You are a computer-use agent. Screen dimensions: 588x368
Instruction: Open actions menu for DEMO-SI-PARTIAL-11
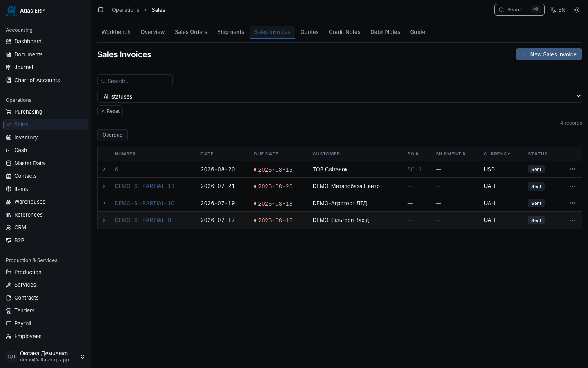click(572, 186)
